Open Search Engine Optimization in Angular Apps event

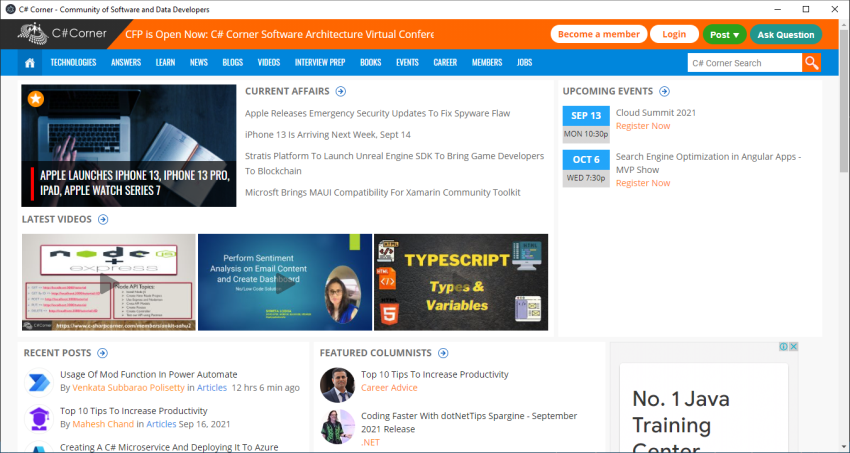point(708,163)
